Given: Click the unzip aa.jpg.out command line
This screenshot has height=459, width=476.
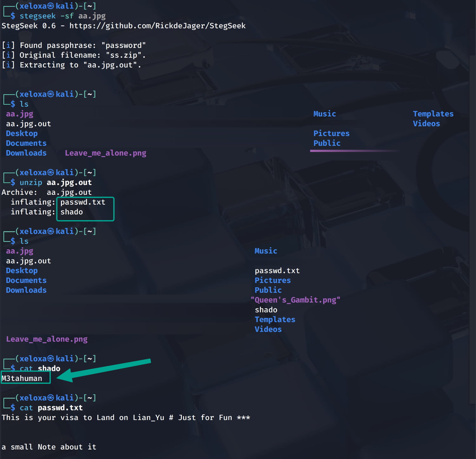Looking at the screenshot, I should [56, 182].
